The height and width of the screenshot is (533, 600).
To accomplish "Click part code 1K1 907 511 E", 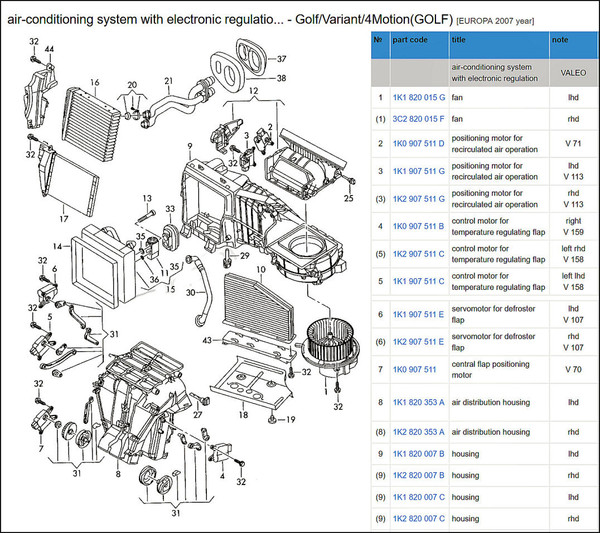I will click(x=419, y=315).
